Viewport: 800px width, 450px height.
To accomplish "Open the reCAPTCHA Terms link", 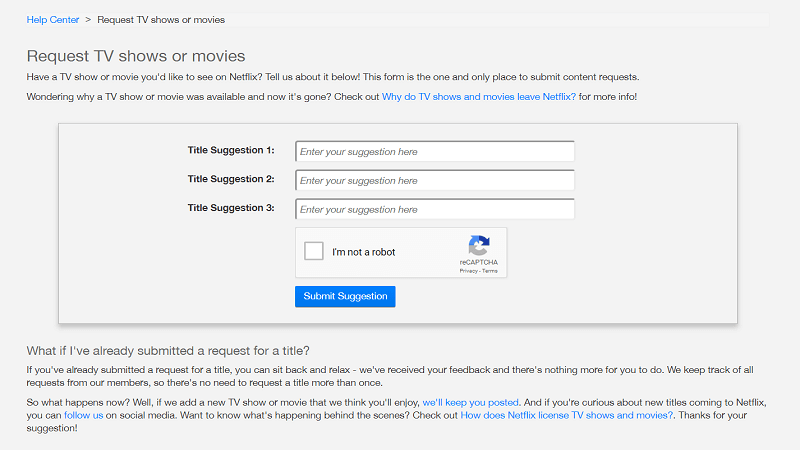I will coord(490,271).
